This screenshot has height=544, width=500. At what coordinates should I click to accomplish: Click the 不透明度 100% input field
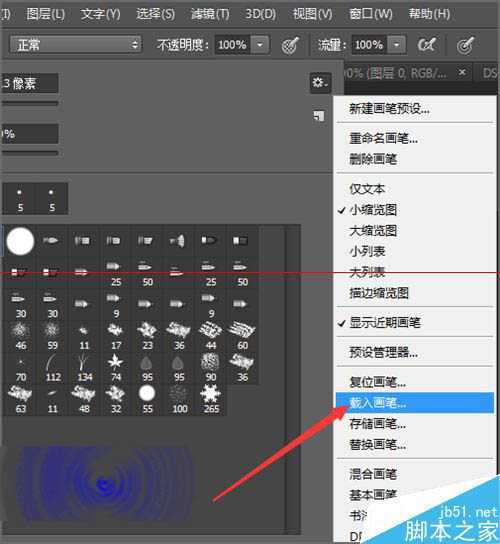pos(232,45)
